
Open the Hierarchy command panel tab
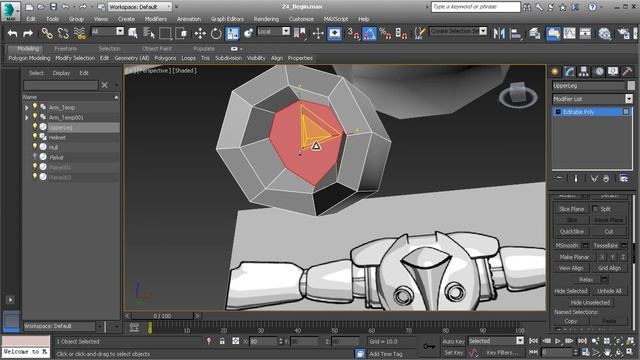pyautogui.click(x=584, y=72)
